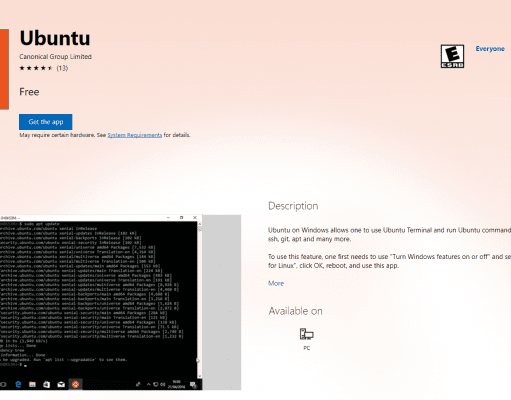Expand description with More link

point(276,283)
